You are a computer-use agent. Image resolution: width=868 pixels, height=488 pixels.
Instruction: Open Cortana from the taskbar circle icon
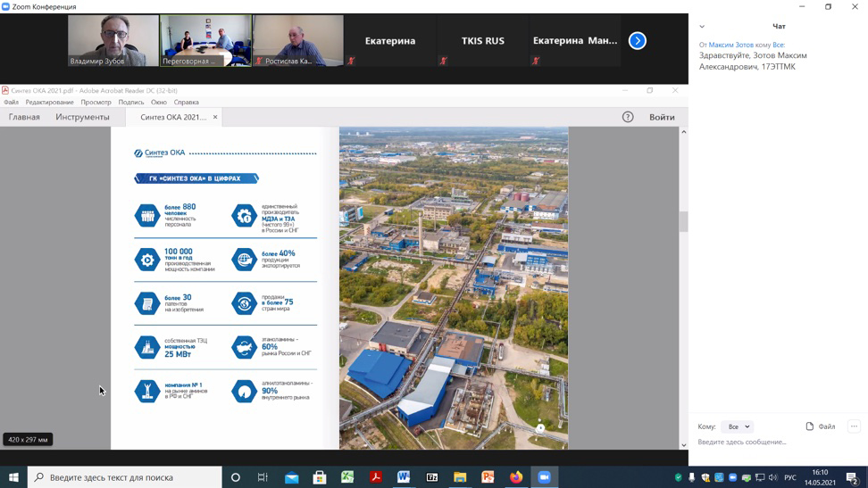(x=235, y=477)
